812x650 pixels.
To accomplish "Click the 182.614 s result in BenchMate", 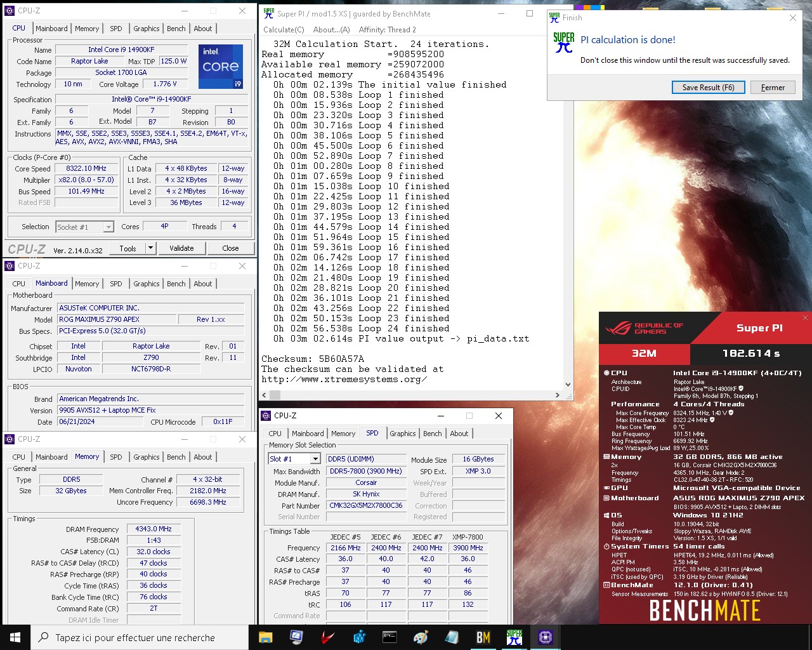I will click(x=751, y=353).
